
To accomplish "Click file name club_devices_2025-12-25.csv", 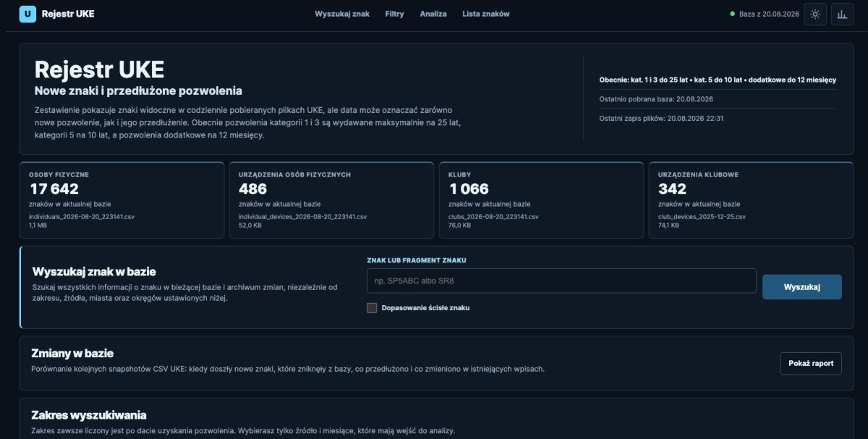I will pos(702,217).
